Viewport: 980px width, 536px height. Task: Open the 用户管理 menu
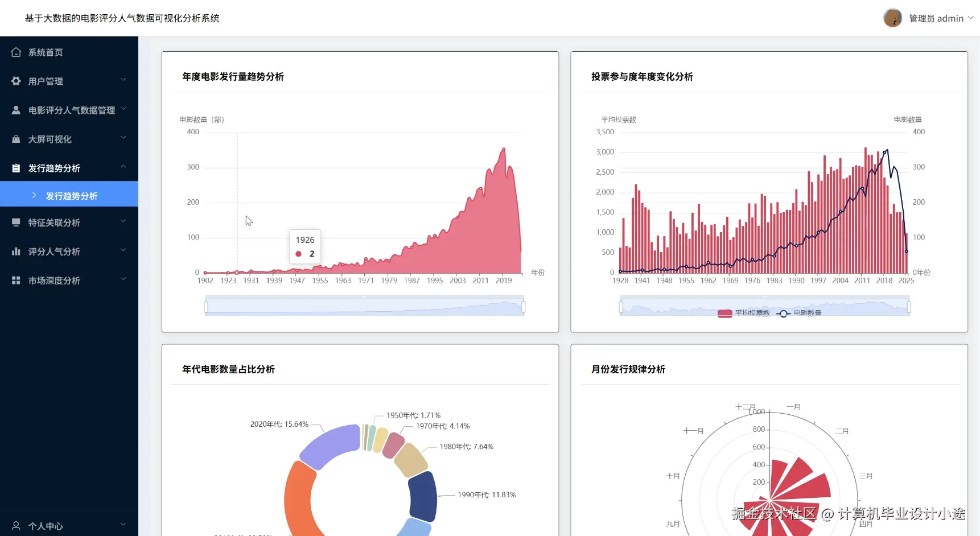[69, 81]
